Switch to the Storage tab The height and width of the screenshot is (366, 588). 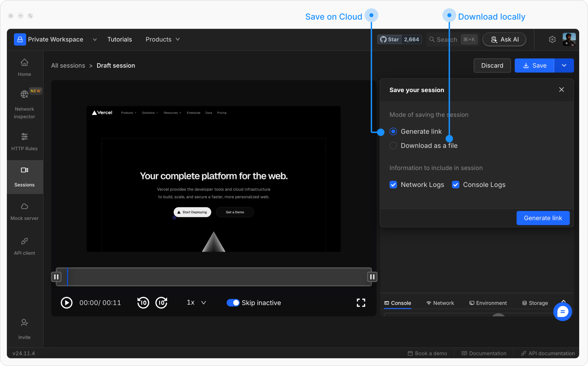tap(535, 303)
